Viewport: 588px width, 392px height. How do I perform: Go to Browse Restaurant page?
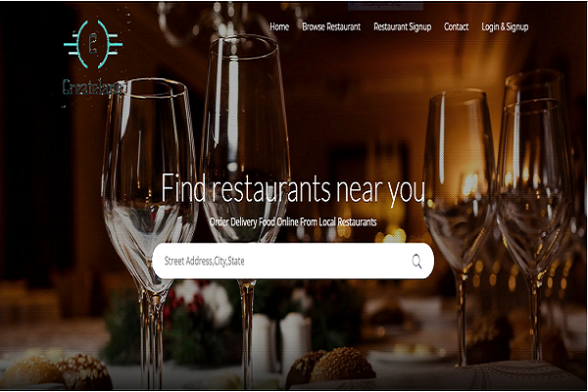331,26
